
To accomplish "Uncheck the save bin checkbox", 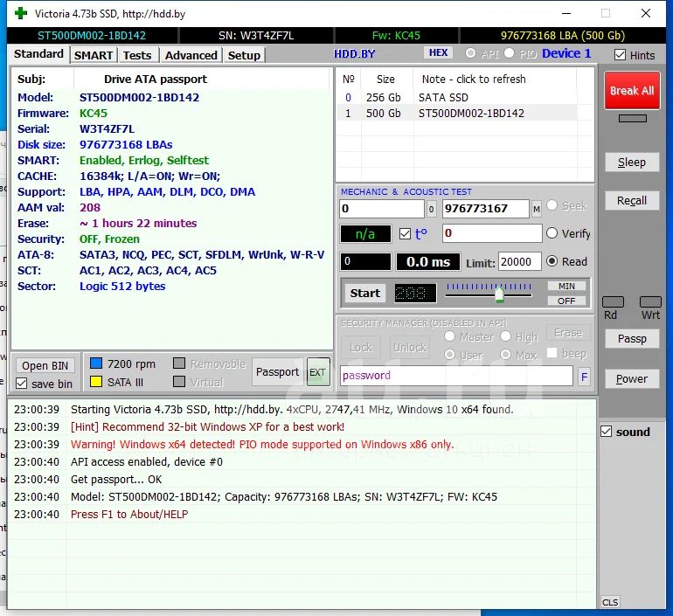I will point(21,383).
